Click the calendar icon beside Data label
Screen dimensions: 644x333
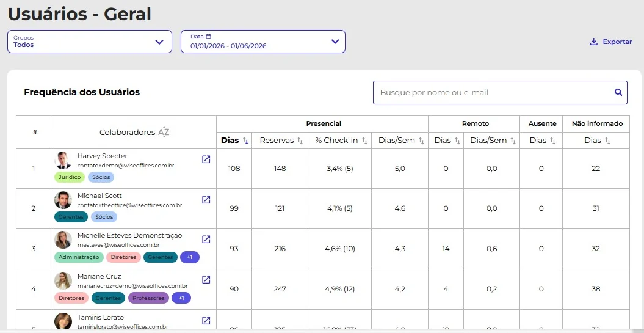pos(208,37)
